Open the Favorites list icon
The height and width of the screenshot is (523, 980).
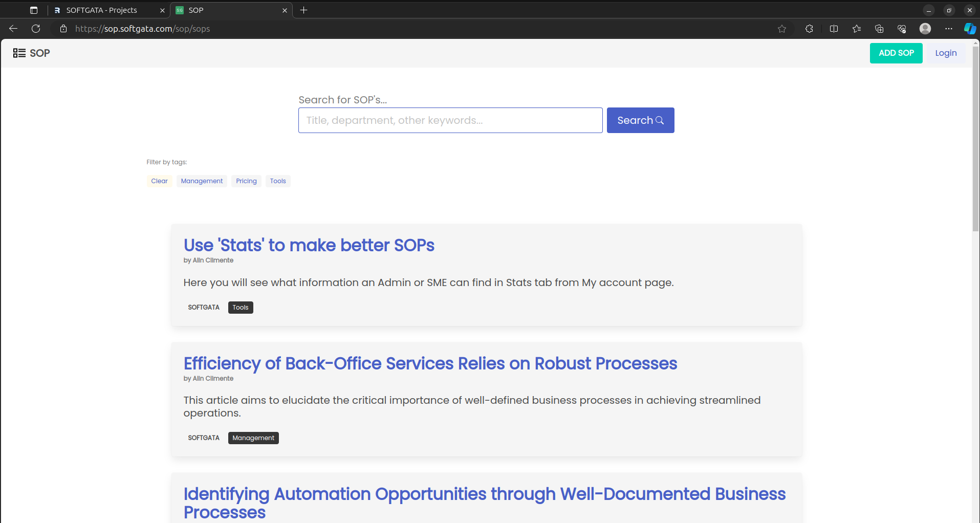[857, 29]
